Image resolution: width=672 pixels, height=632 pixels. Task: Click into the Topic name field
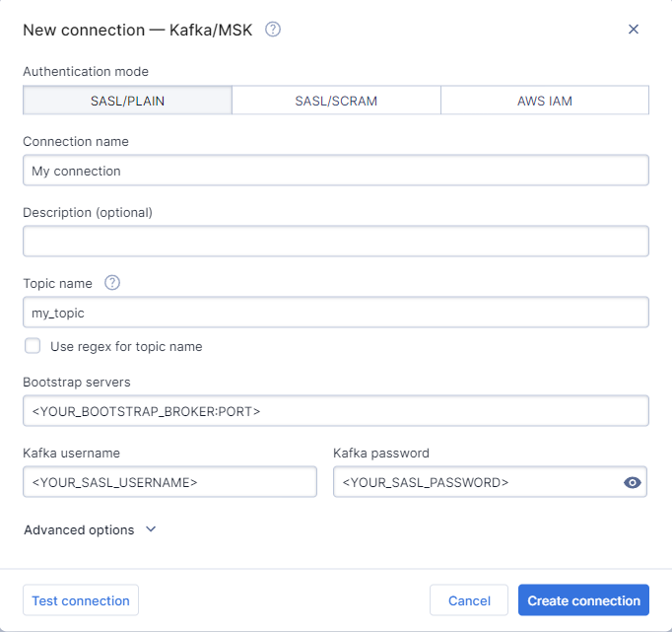tap(335, 313)
